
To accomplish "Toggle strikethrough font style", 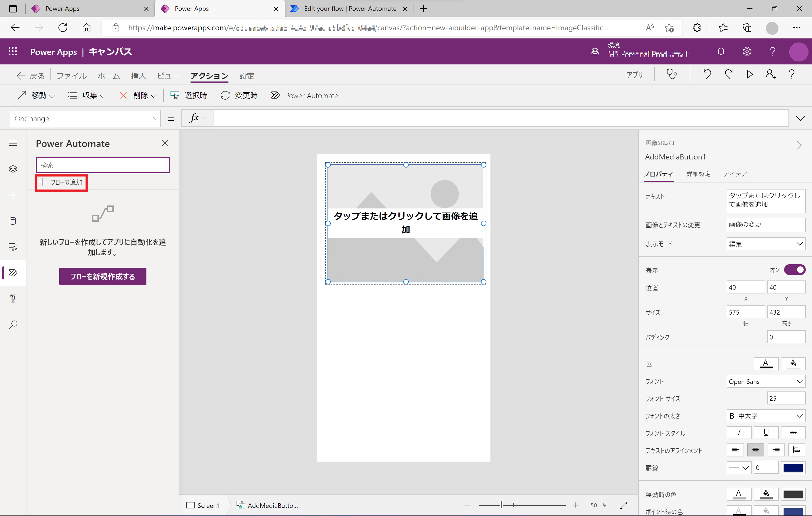I will (x=793, y=432).
